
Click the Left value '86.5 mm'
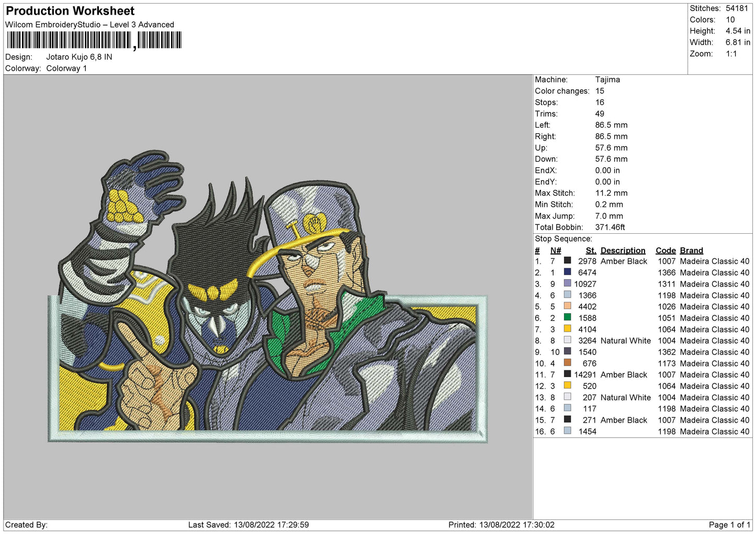tap(611, 125)
